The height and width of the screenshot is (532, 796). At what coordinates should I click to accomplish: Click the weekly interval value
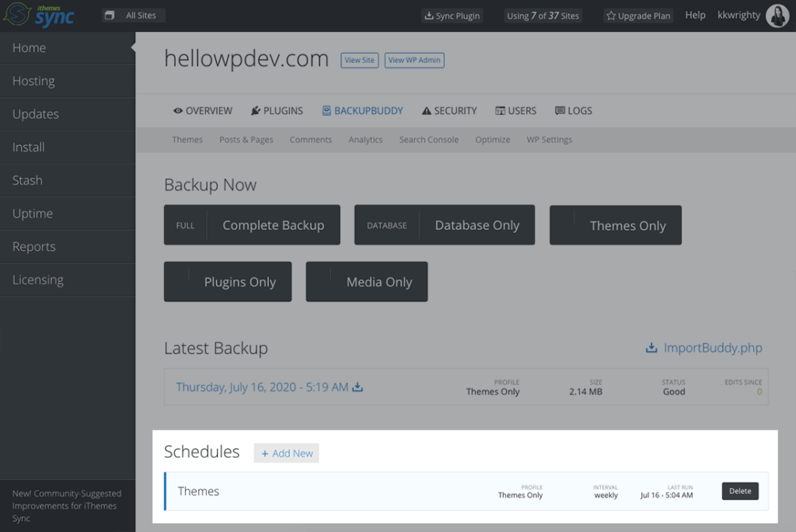click(606, 495)
